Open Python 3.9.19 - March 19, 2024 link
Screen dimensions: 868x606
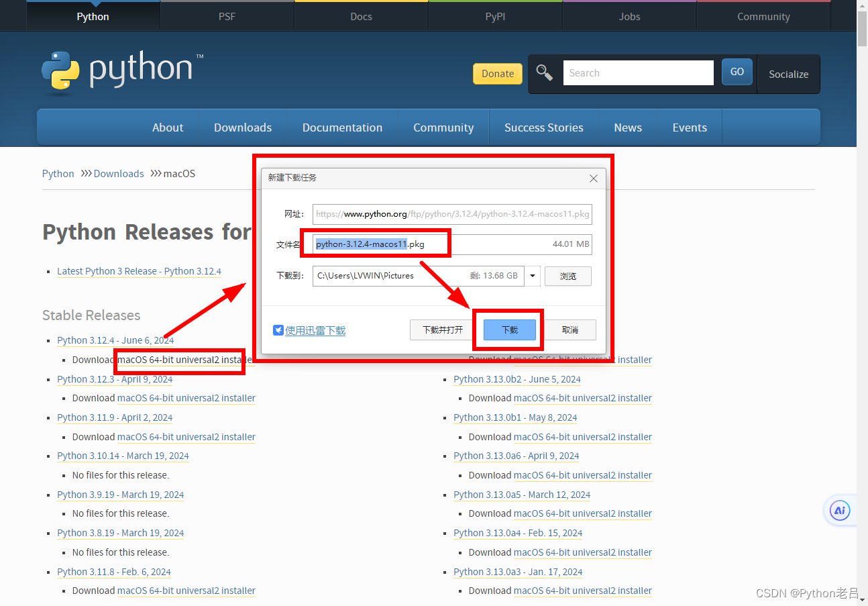pyautogui.click(x=121, y=495)
